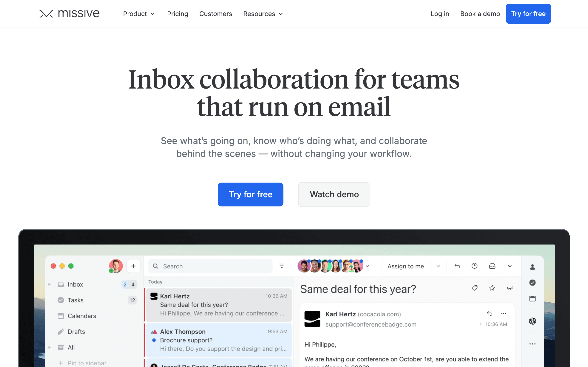Open the Calendar icon in the right sidebar
Viewport: 588px width, 367px height.
pos(532,299)
